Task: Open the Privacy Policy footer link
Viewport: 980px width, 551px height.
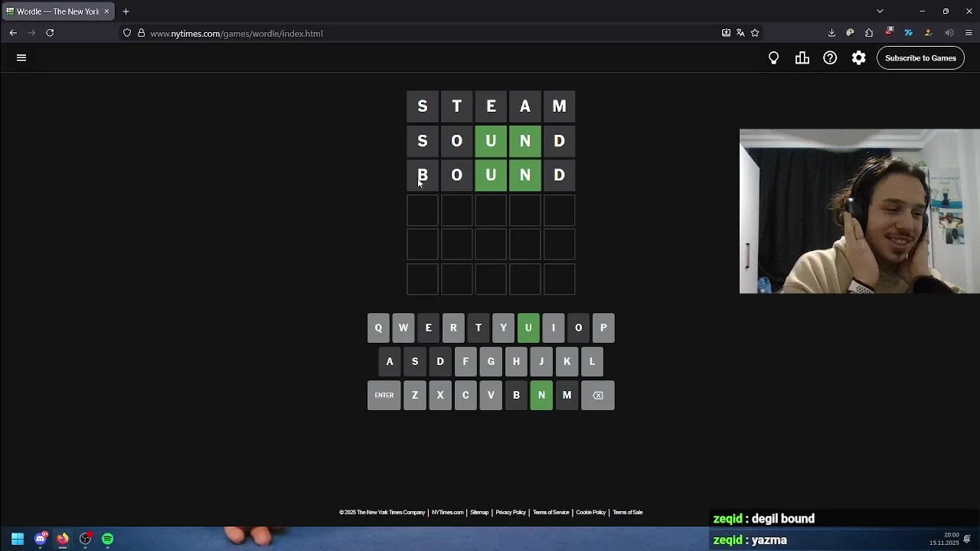Action: point(511,513)
